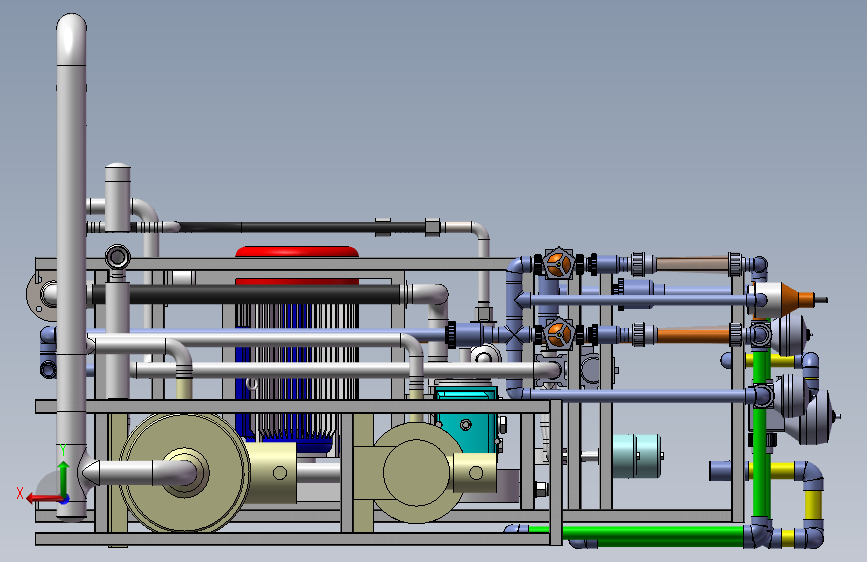Pick the lower orange three-spoke valve handle
The image size is (867, 562).
click(559, 334)
